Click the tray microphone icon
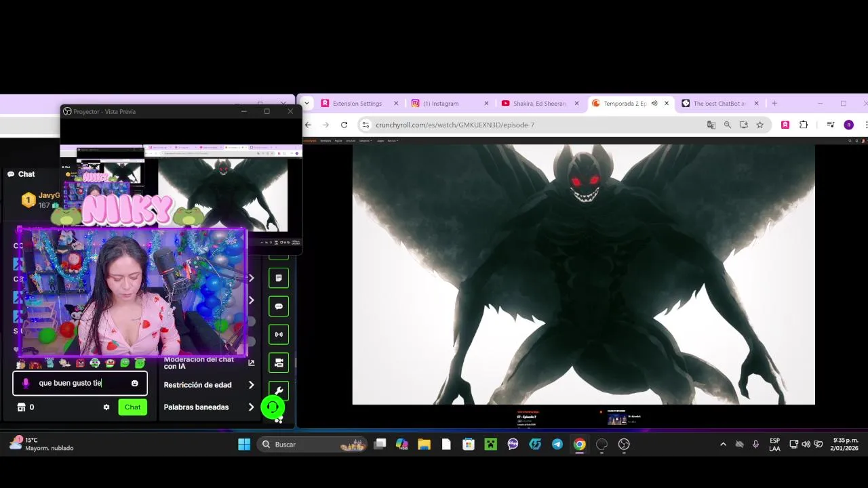The height and width of the screenshot is (488, 868). [x=755, y=445]
